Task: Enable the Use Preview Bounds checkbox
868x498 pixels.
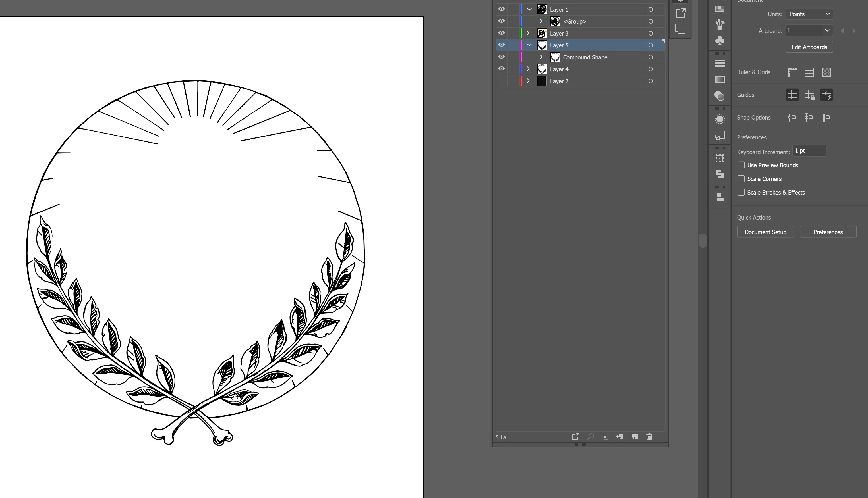Action: click(741, 165)
